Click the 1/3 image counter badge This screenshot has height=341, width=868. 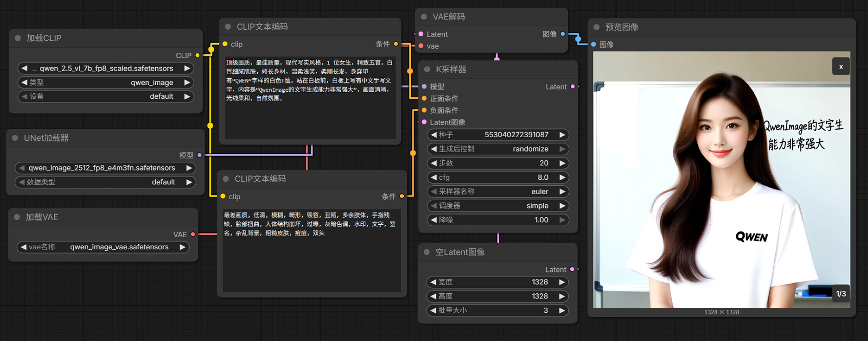[x=841, y=293]
